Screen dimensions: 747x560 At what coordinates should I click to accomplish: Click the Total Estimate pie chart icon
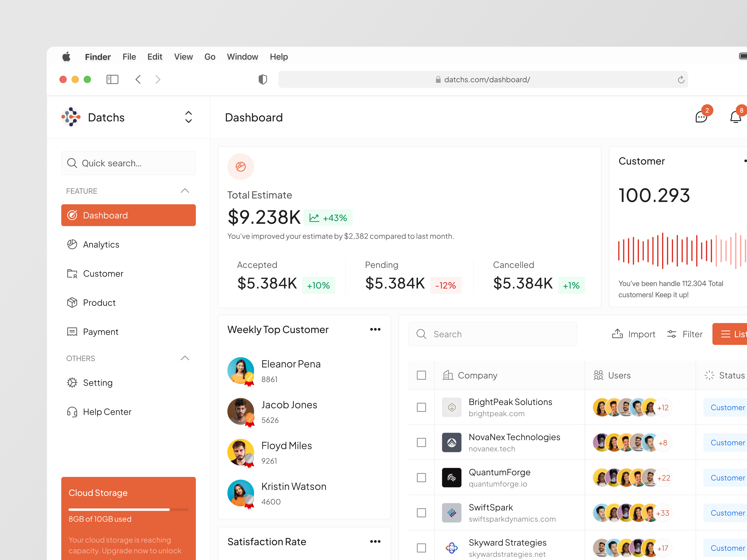click(x=240, y=166)
